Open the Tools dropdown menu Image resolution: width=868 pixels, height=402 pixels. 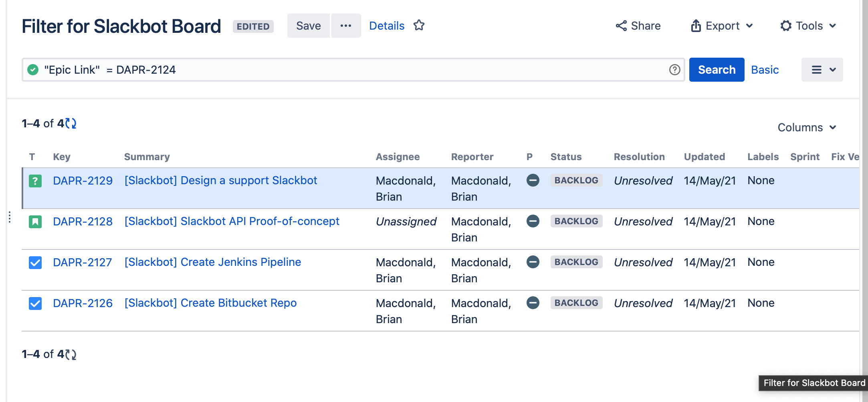pyautogui.click(x=808, y=26)
